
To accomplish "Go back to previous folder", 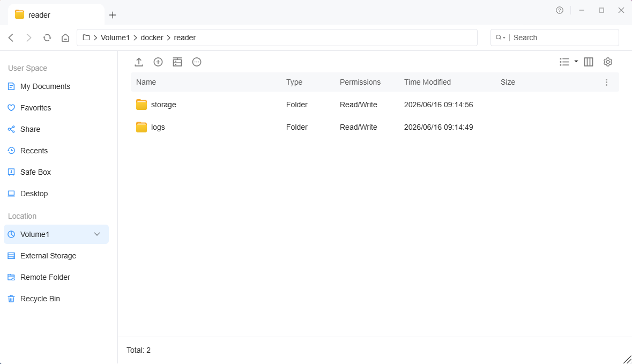I will [x=11, y=38].
